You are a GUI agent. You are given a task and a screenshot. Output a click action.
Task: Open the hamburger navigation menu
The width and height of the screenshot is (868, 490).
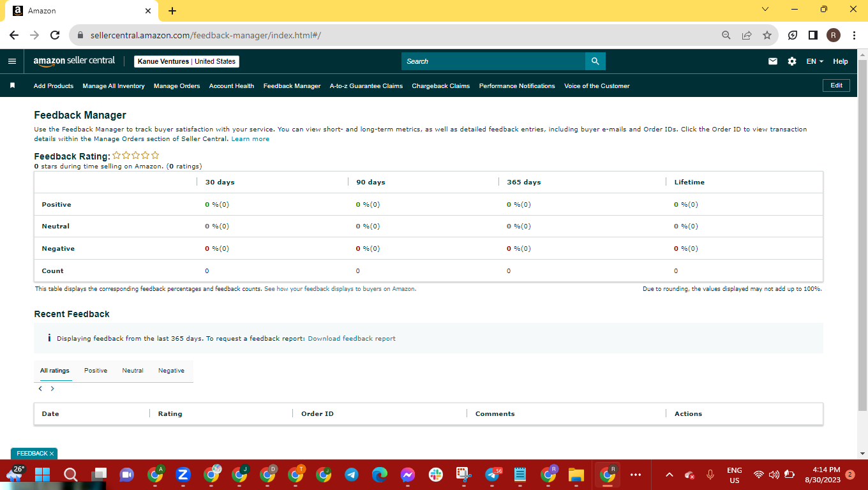click(11, 61)
